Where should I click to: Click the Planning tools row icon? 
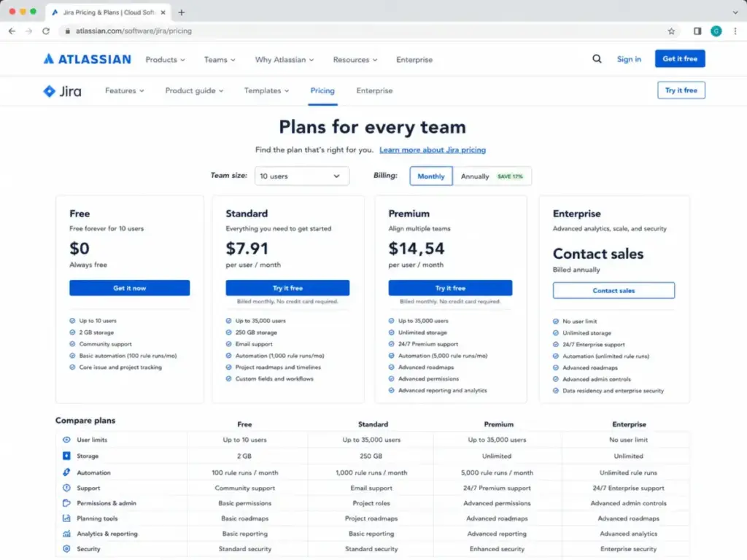(x=66, y=518)
